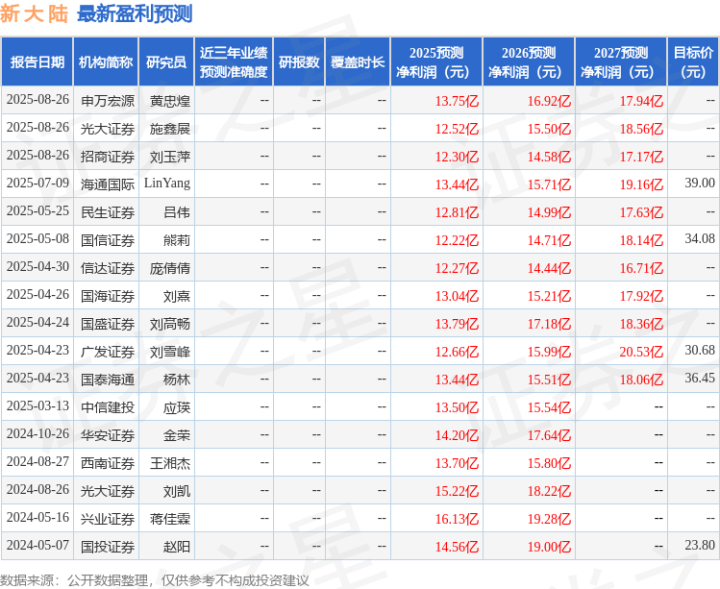The width and height of the screenshot is (720, 589).
Task: Click target price 30.68
Action: coord(699,350)
